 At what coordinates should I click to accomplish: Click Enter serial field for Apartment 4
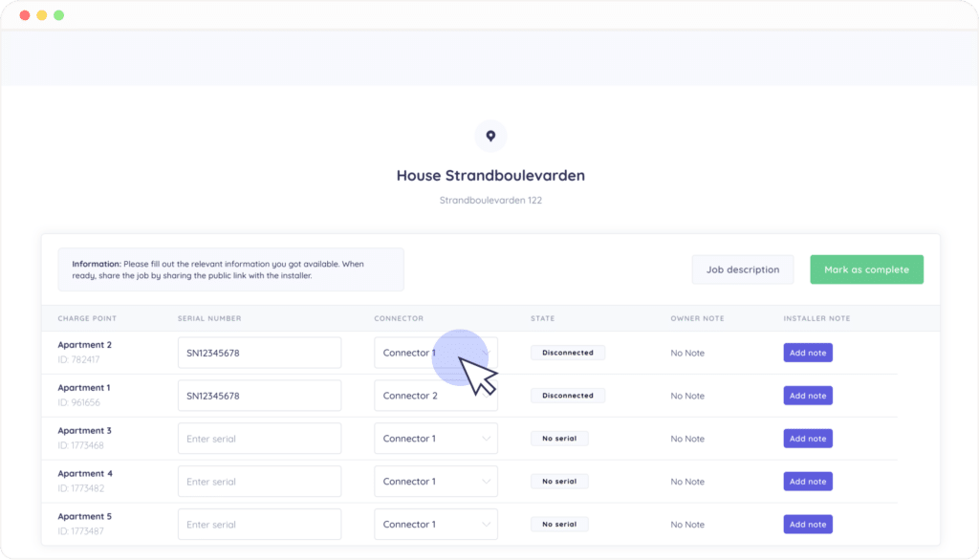[x=259, y=482]
